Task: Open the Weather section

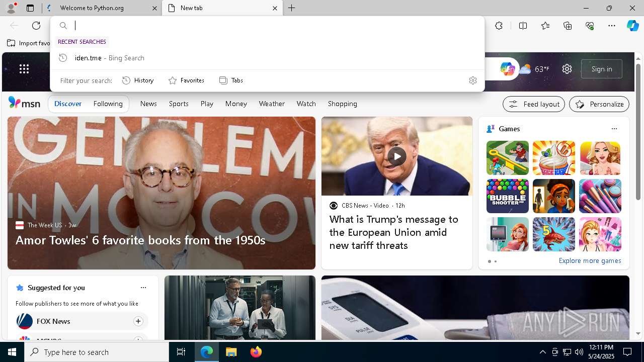Action: coord(272,104)
